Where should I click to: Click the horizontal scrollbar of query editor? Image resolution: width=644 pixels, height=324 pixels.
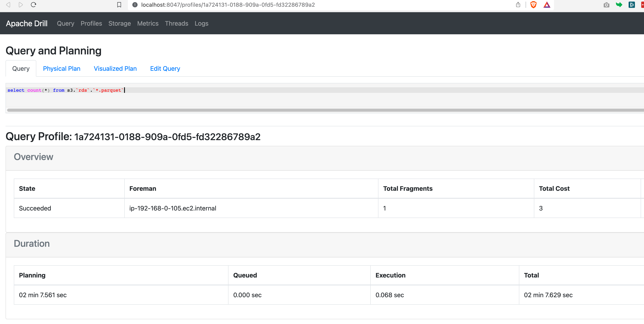tap(326, 110)
